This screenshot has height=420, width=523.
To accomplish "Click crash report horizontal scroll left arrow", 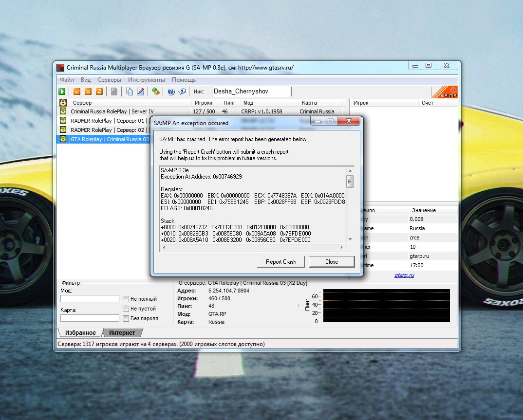I will click(x=164, y=247).
